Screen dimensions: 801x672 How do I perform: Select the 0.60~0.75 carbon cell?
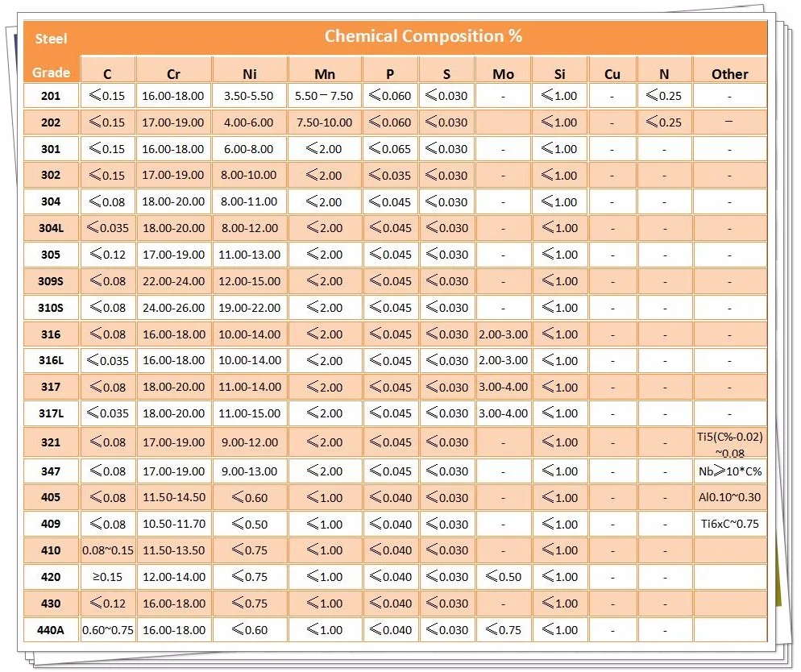point(108,630)
